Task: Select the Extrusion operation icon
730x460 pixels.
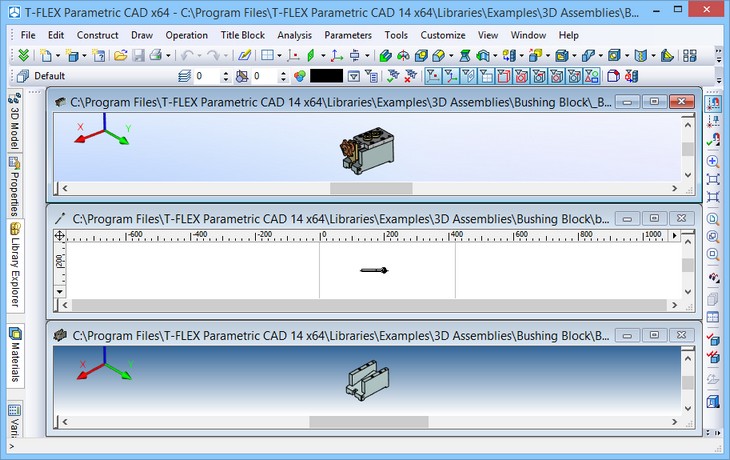Action: tap(385, 56)
